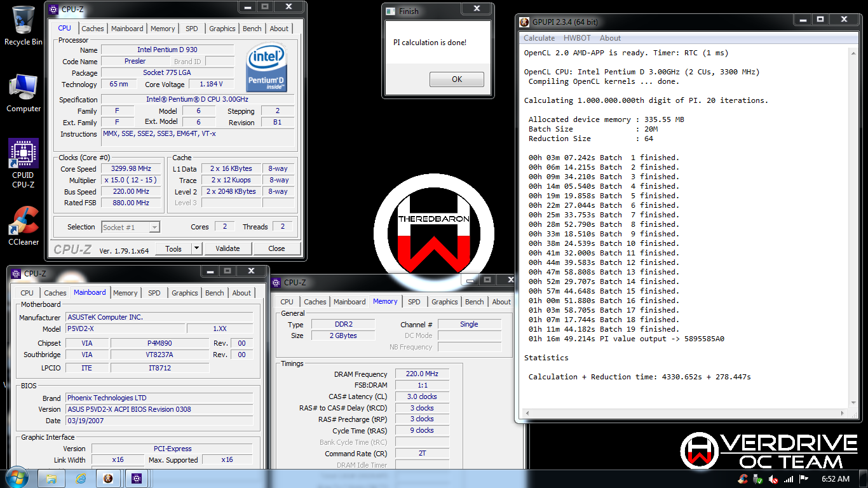Image resolution: width=868 pixels, height=488 pixels.
Task: Open the About menu in GPUPI
Action: 610,38
